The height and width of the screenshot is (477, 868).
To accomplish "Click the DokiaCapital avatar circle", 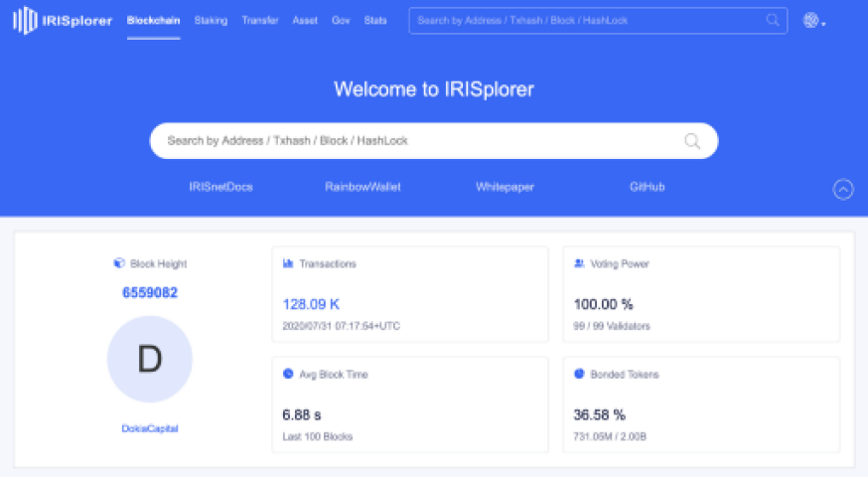I will pos(149,359).
